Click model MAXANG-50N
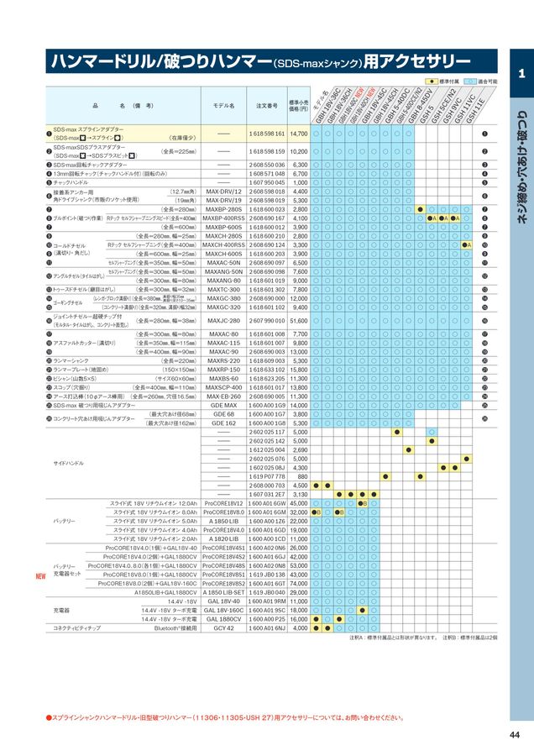534x756 pixels. [x=223, y=272]
